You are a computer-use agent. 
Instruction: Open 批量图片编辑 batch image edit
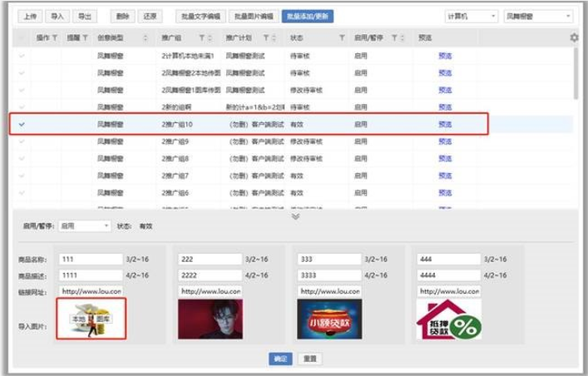[254, 16]
